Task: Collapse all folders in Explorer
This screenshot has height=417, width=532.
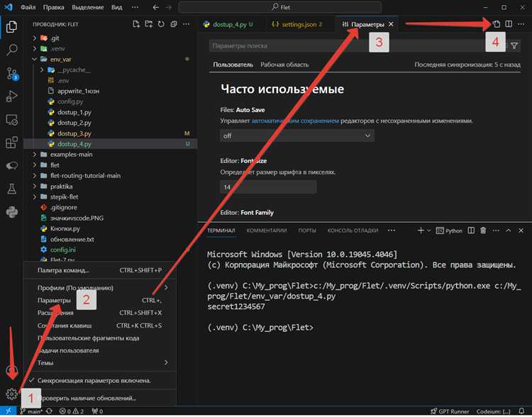Action: [x=173, y=24]
